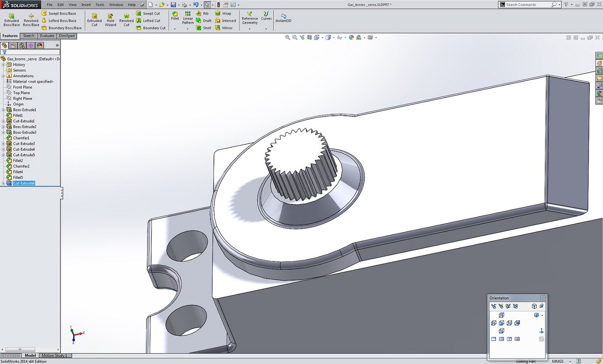Open the Appearances task pane tab
This screenshot has height=364, width=603.
[x=600, y=93]
